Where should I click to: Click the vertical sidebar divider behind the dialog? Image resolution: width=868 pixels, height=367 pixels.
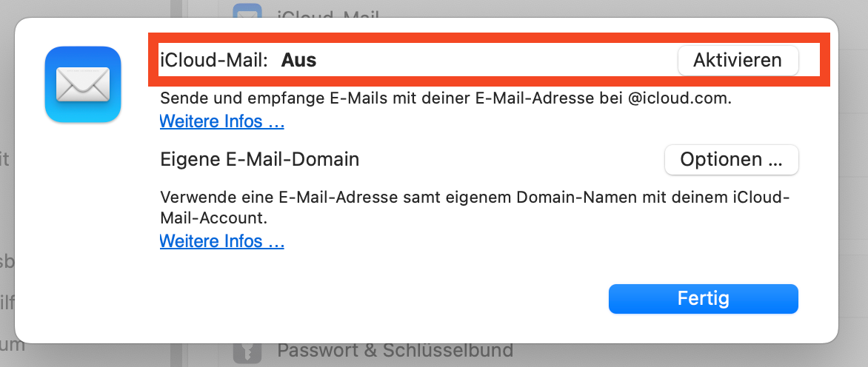177,355
